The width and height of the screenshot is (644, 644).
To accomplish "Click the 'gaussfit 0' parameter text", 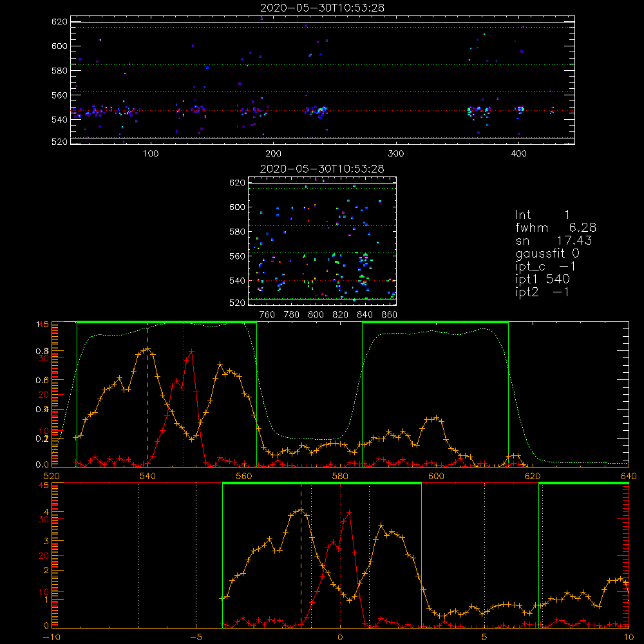I will tap(547, 254).
